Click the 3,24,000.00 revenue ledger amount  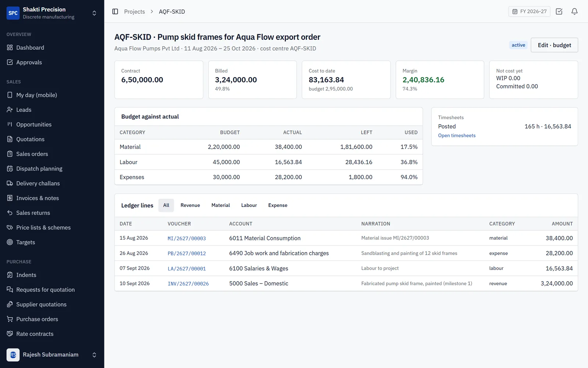click(557, 283)
